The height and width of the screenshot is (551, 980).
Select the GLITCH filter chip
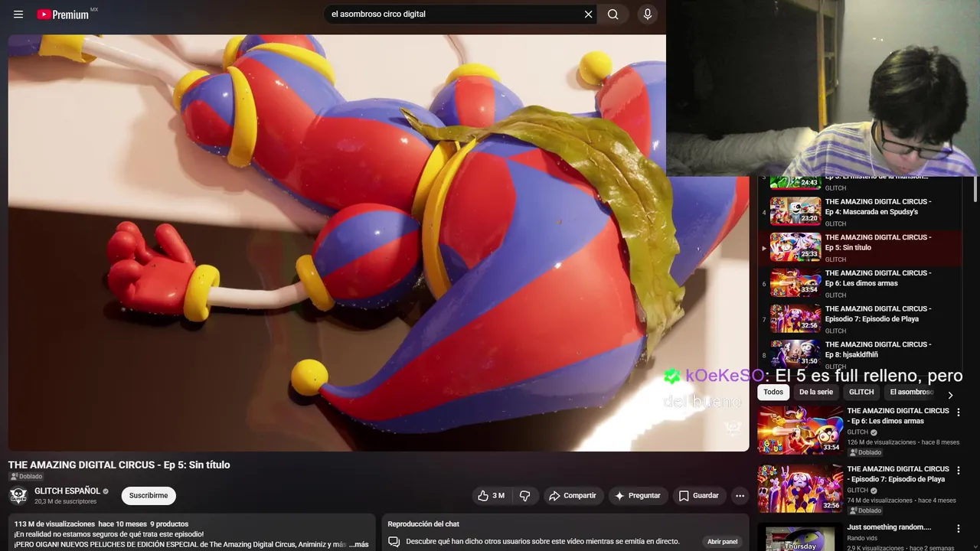[861, 392]
